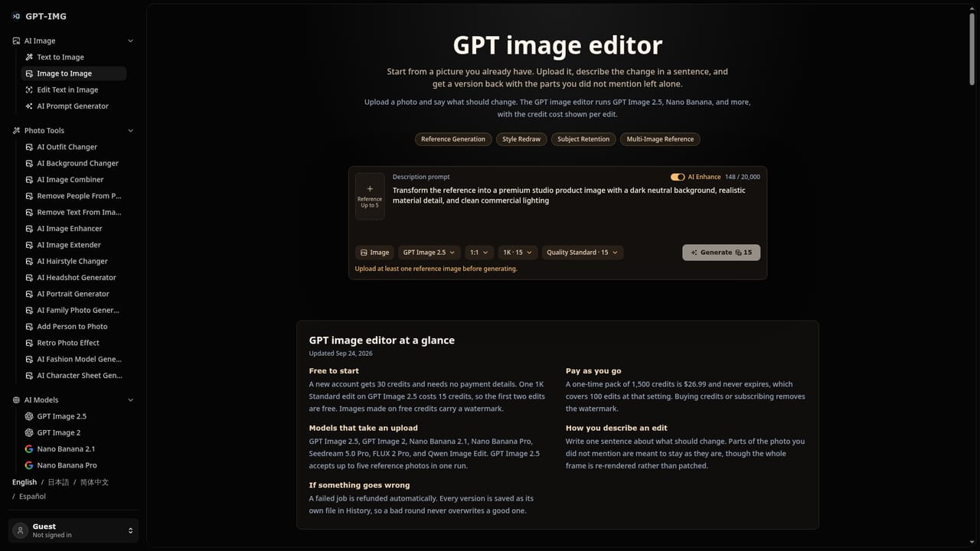Click the AI Hairstyle Changer icon

[x=29, y=261]
